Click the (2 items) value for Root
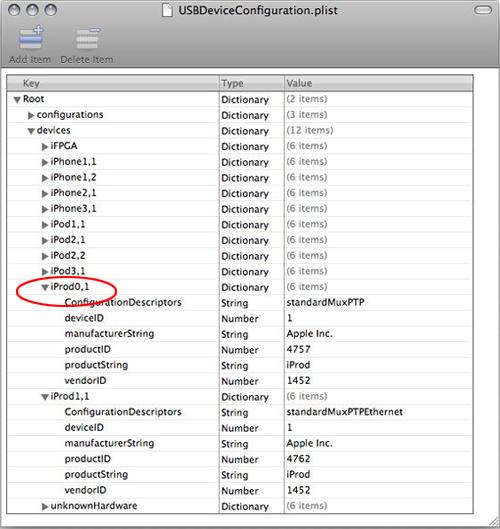This screenshot has height=529, width=500. click(307, 99)
